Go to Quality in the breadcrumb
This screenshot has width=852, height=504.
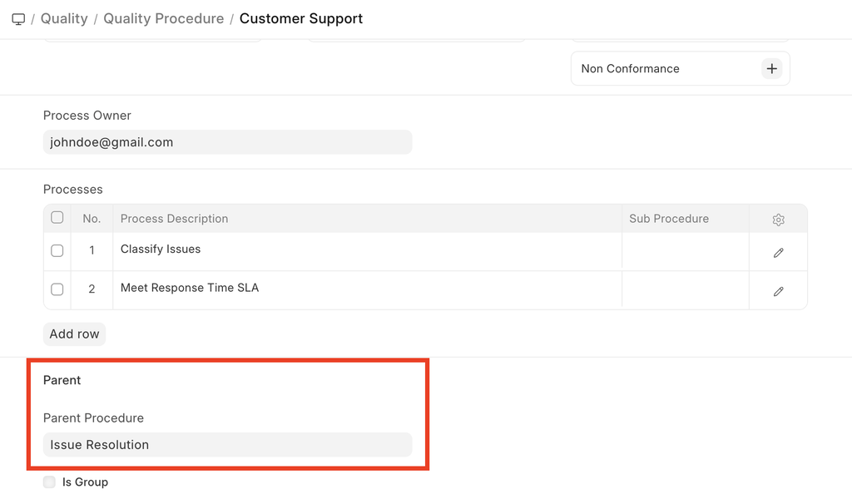(64, 19)
